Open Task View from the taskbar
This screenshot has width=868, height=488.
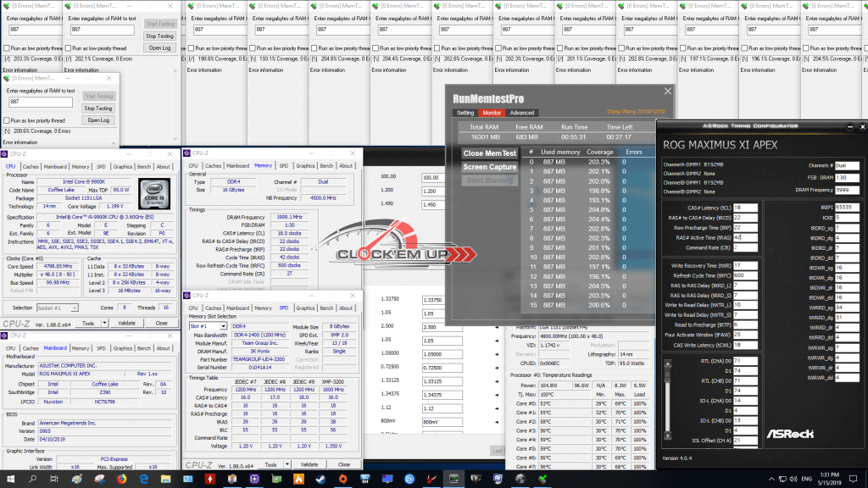coord(54,479)
